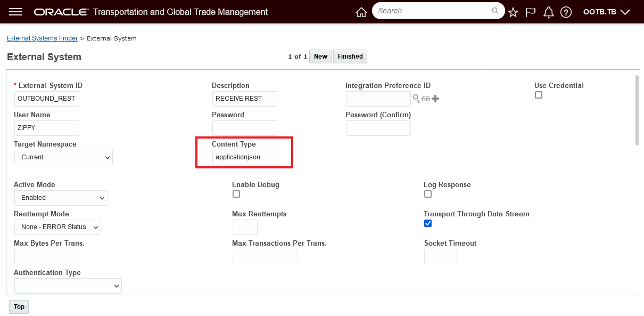Open the OOTB.TB user menu
Image resolution: width=644 pixels, height=316 pixels.
[x=606, y=12]
